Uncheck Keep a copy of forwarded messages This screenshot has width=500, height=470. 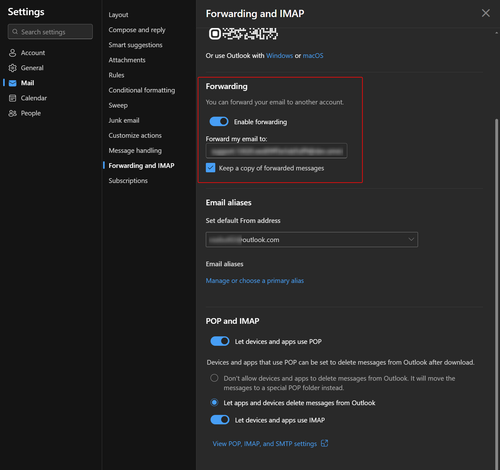pyautogui.click(x=210, y=168)
